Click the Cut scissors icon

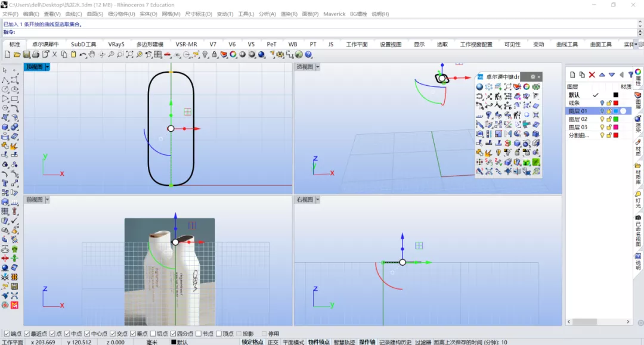tap(55, 55)
